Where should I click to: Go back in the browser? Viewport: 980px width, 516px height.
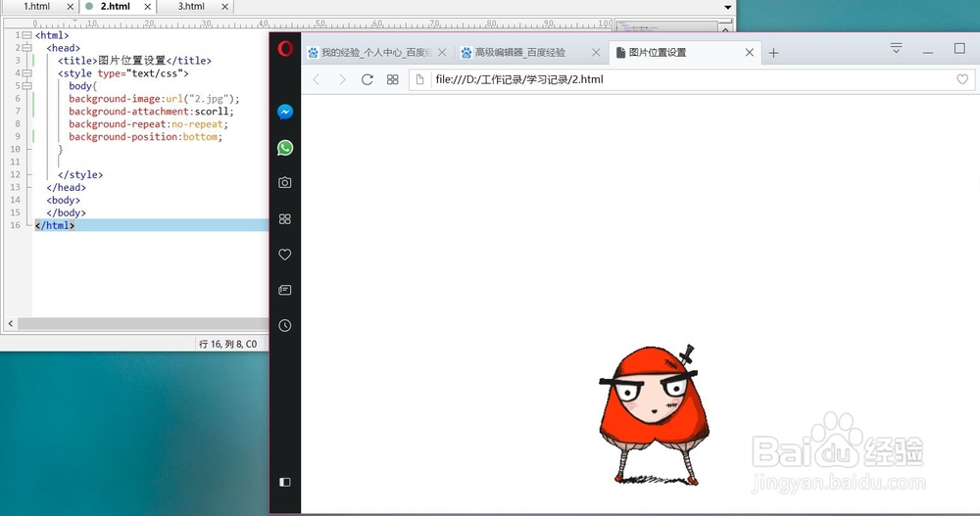coord(317,79)
